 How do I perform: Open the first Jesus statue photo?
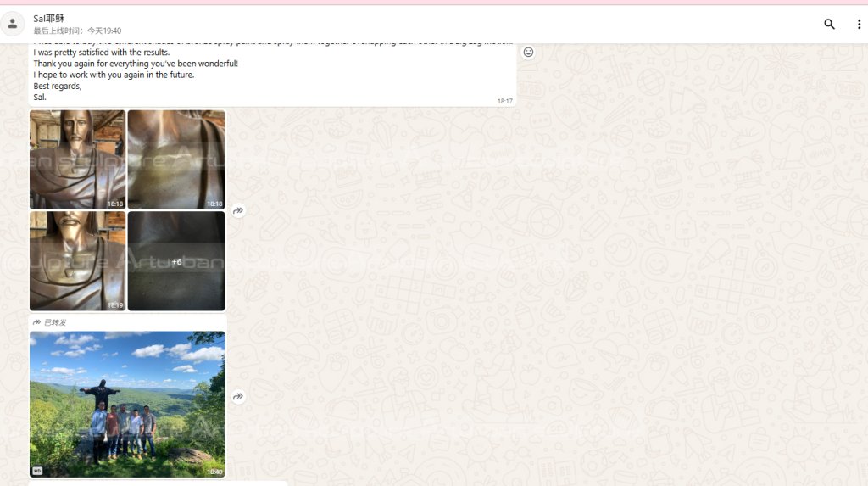coord(77,159)
